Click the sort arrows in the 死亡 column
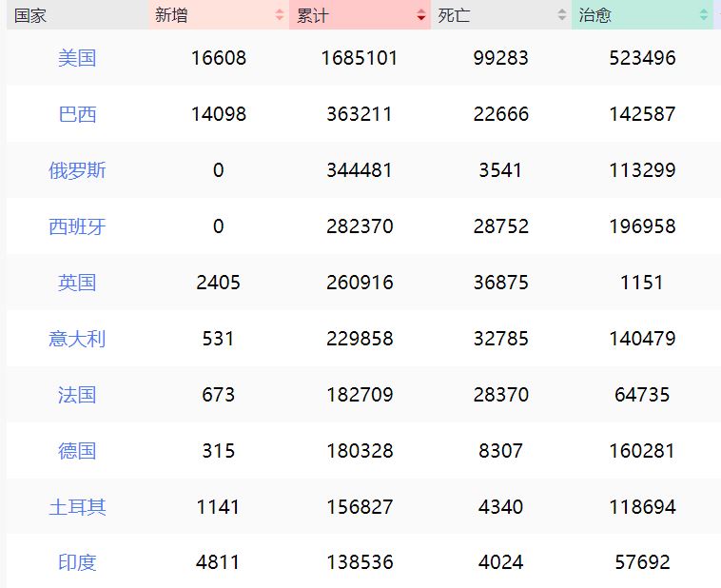The width and height of the screenshot is (721, 588). (561, 15)
